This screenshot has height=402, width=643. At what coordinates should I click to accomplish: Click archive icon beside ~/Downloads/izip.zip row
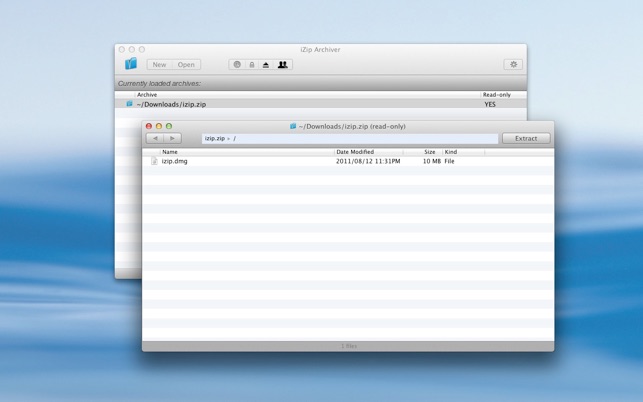(x=129, y=104)
